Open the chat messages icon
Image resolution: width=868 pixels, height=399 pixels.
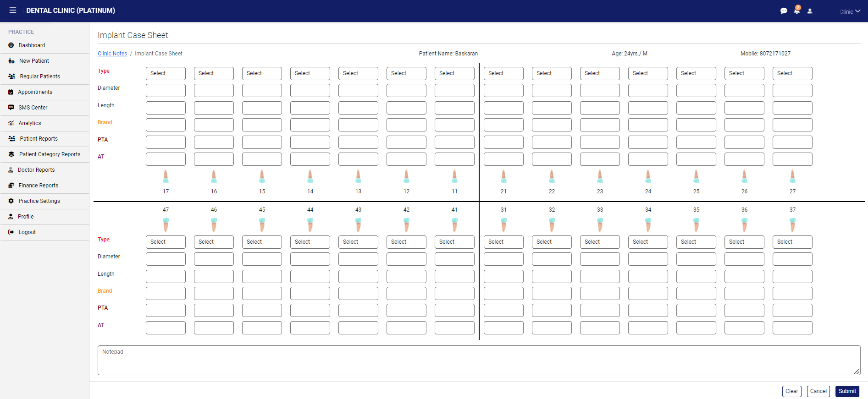[784, 11]
